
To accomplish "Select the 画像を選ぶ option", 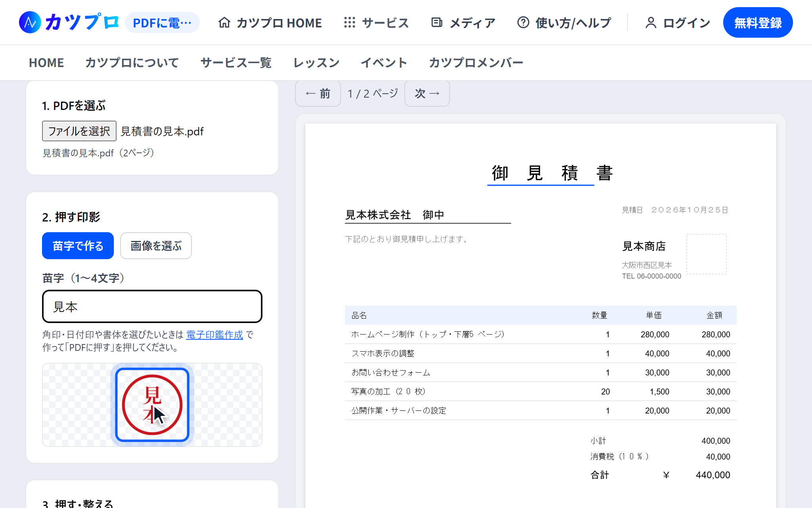I will (x=156, y=246).
